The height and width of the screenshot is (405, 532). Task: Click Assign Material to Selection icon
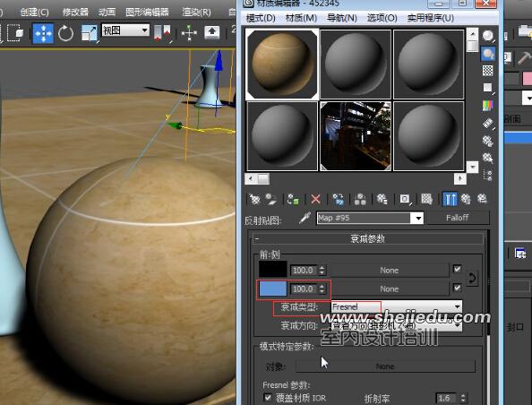(x=294, y=199)
